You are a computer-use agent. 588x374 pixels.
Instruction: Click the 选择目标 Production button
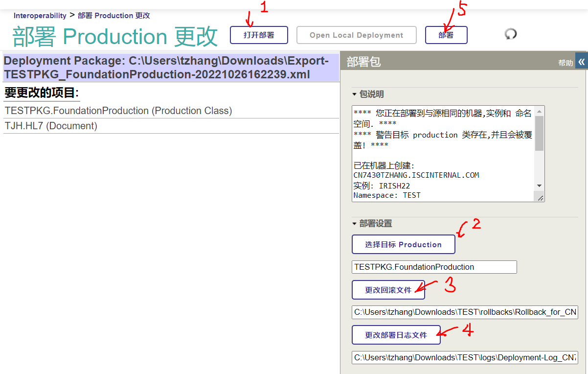(x=403, y=245)
